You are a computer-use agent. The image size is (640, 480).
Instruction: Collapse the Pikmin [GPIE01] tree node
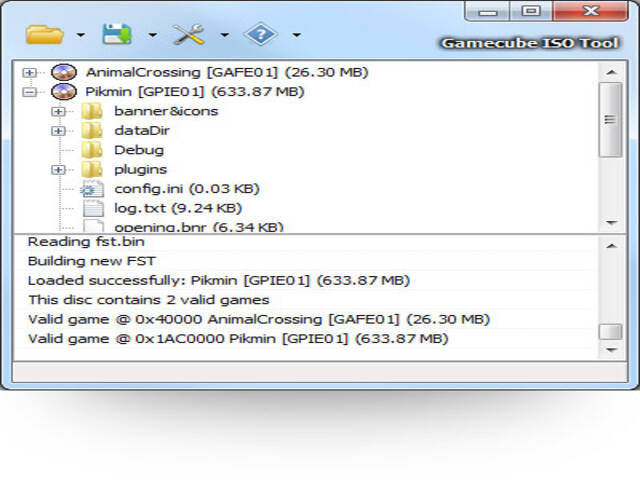30,92
